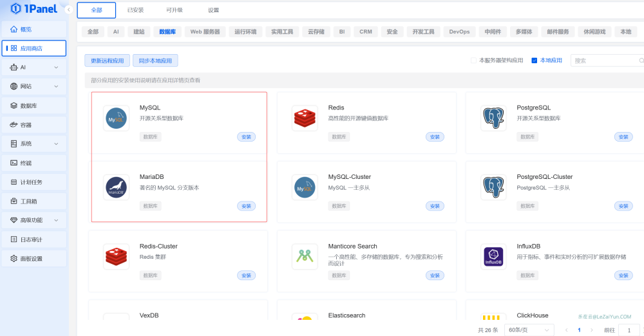Switch to the 设置 tab

214,10
